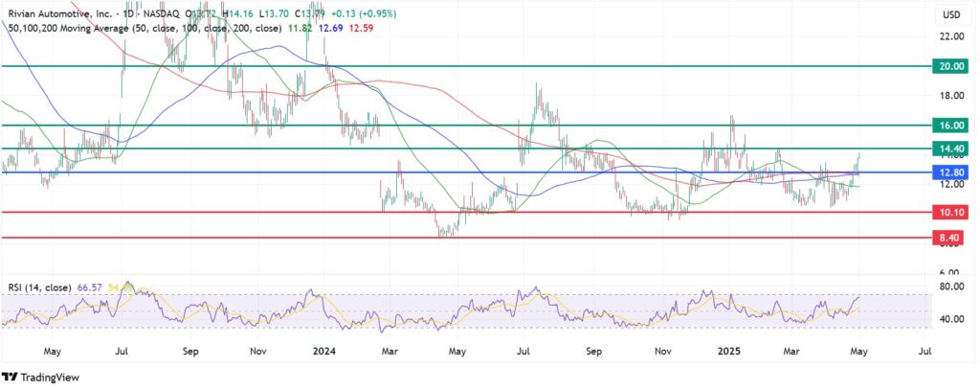
Task: Click the USD currency label
Action: [x=951, y=14]
